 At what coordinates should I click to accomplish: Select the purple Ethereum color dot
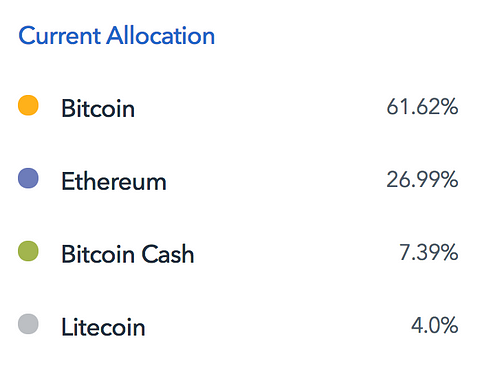[x=28, y=178]
